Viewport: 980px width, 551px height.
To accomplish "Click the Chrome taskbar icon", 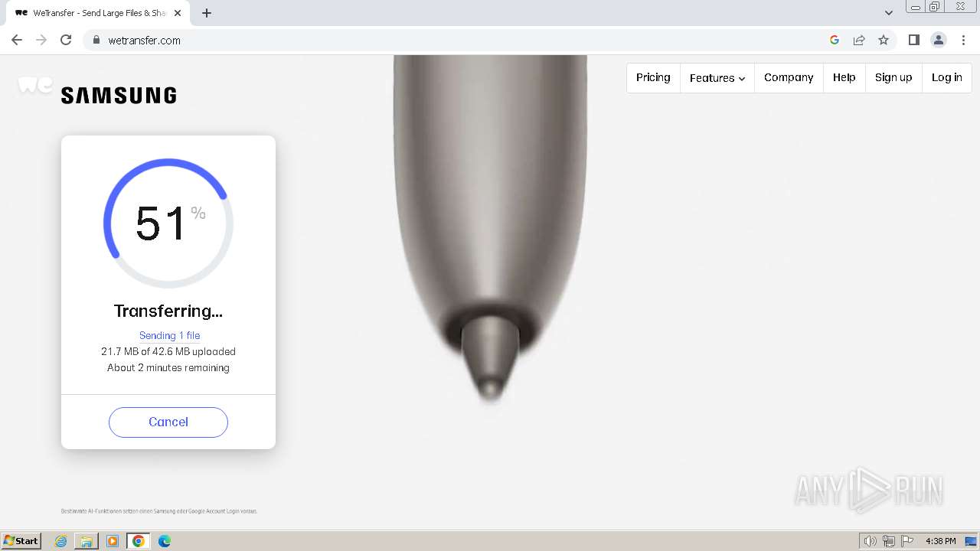I will pos(139,541).
